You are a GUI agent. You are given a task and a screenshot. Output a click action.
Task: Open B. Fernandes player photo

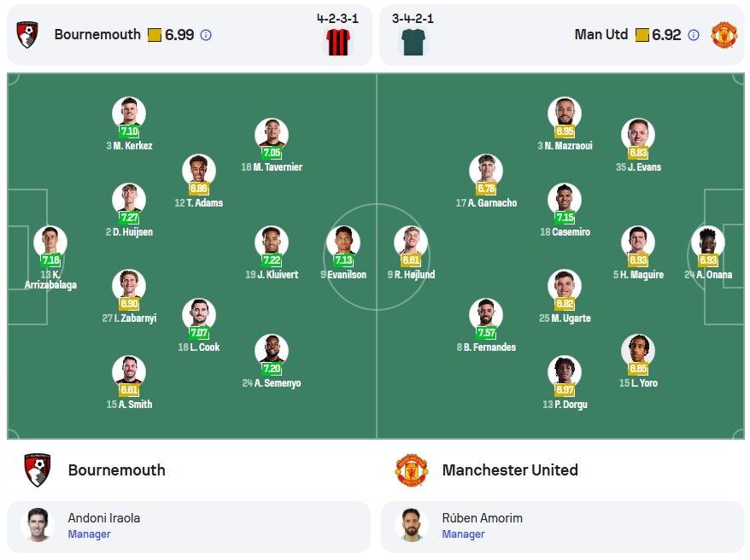point(486,315)
